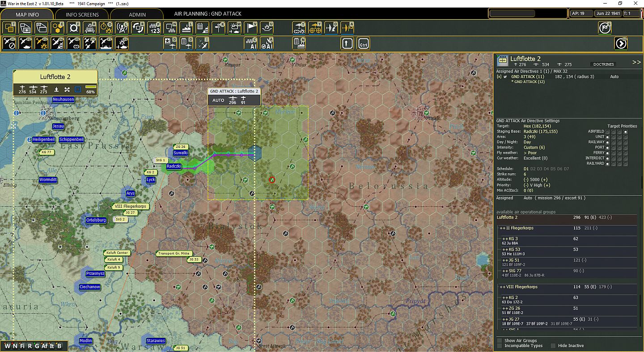Click the Ctrl toolbar button

coord(364,43)
